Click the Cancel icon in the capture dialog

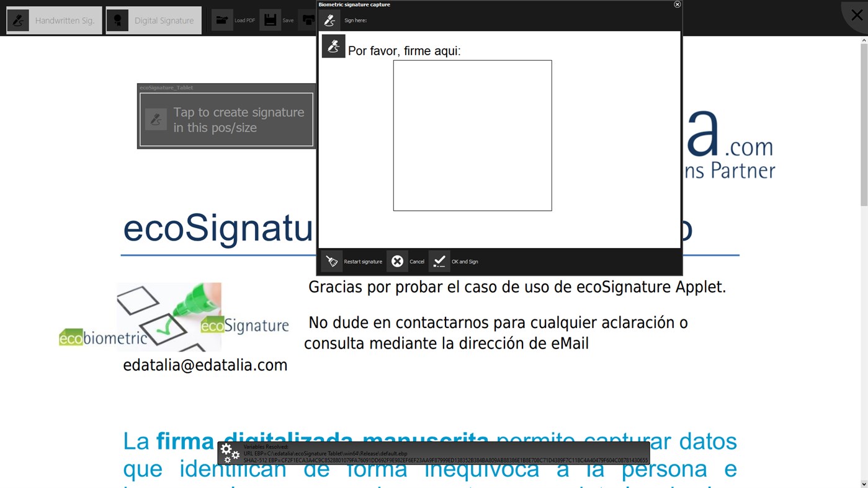point(397,260)
